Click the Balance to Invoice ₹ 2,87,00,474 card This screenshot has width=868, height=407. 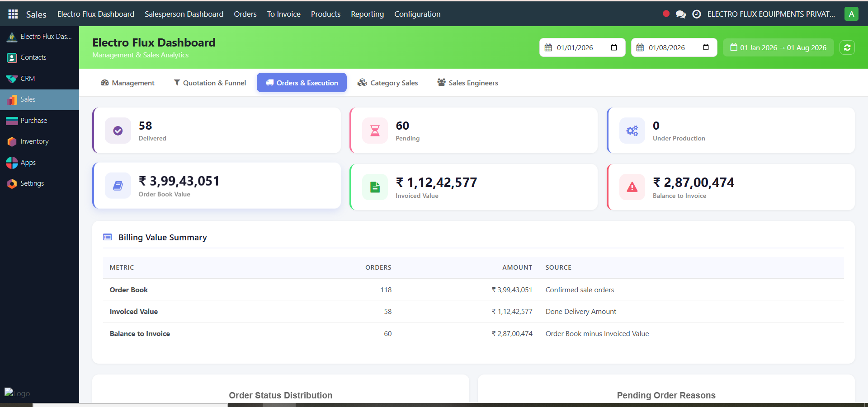click(x=731, y=187)
